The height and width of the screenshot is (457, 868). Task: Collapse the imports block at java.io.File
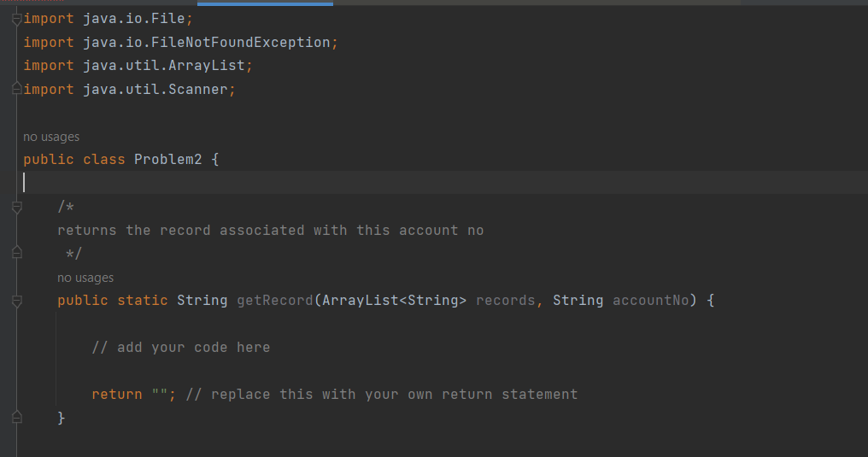(x=16, y=20)
